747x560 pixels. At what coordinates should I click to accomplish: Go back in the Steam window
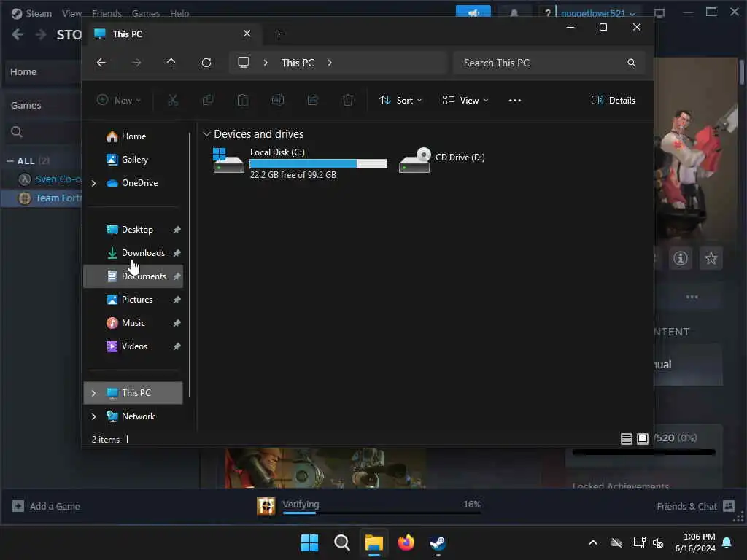click(18, 34)
